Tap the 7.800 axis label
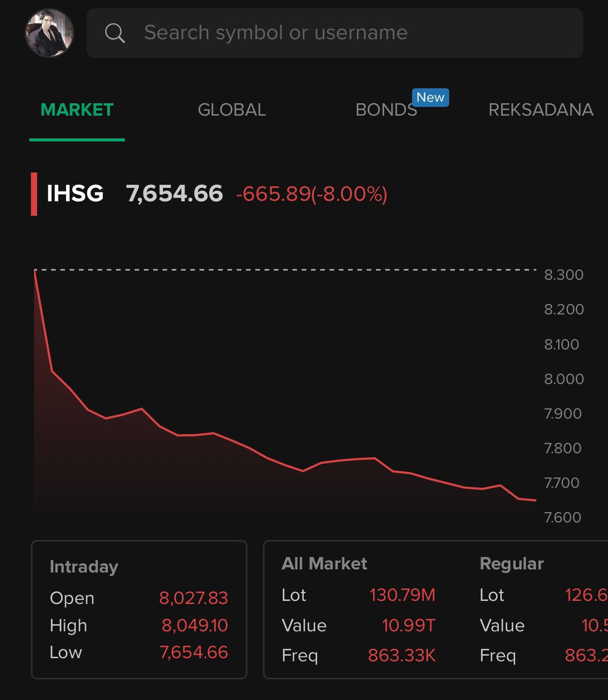This screenshot has width=608, height=700. [563, 448]
